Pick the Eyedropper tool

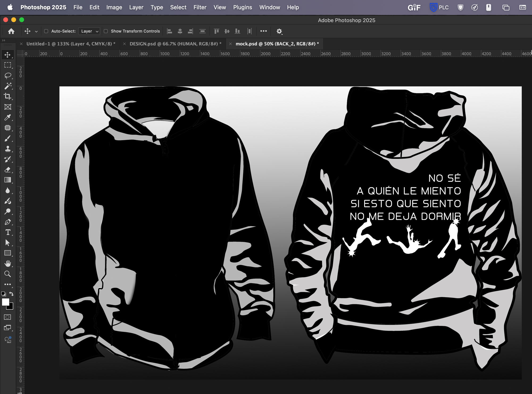click(x=8, y=117)
